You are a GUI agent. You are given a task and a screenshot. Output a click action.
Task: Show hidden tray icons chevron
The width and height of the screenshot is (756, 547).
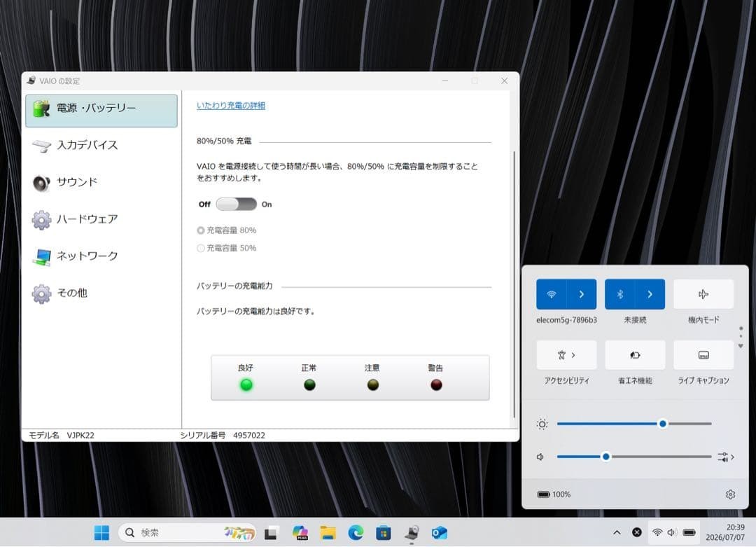(x=617, y=532)
